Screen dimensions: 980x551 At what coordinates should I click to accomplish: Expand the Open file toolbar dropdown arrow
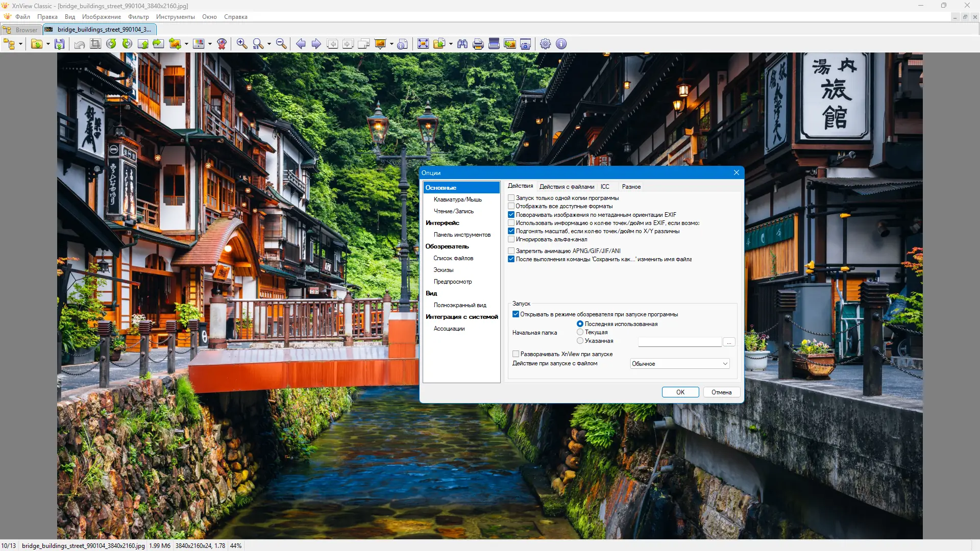tap(48, 44)
